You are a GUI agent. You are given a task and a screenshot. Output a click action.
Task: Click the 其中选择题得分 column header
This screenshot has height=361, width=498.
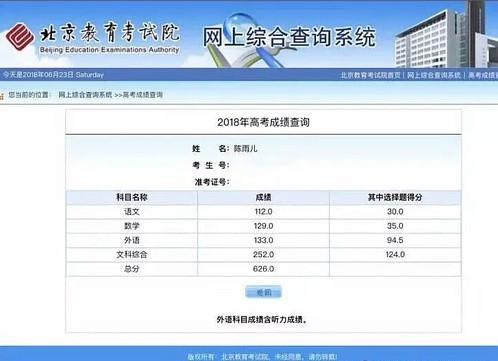[395, 197]
